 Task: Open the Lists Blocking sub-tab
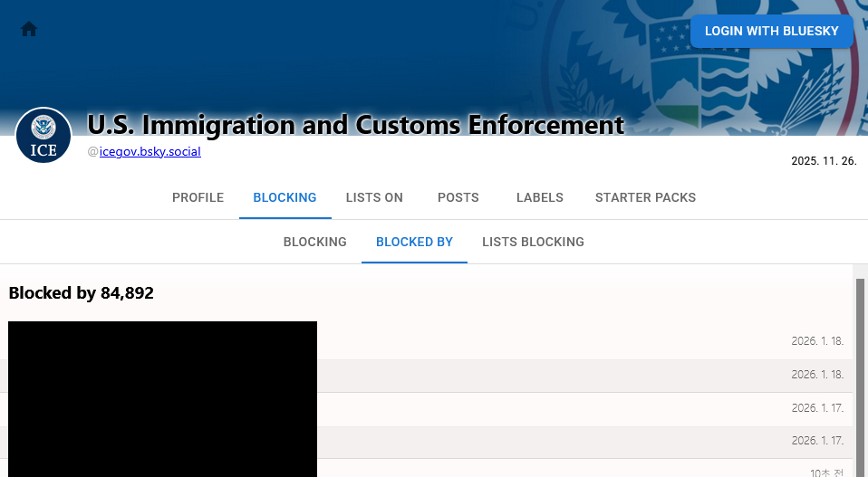click(533, 242)
